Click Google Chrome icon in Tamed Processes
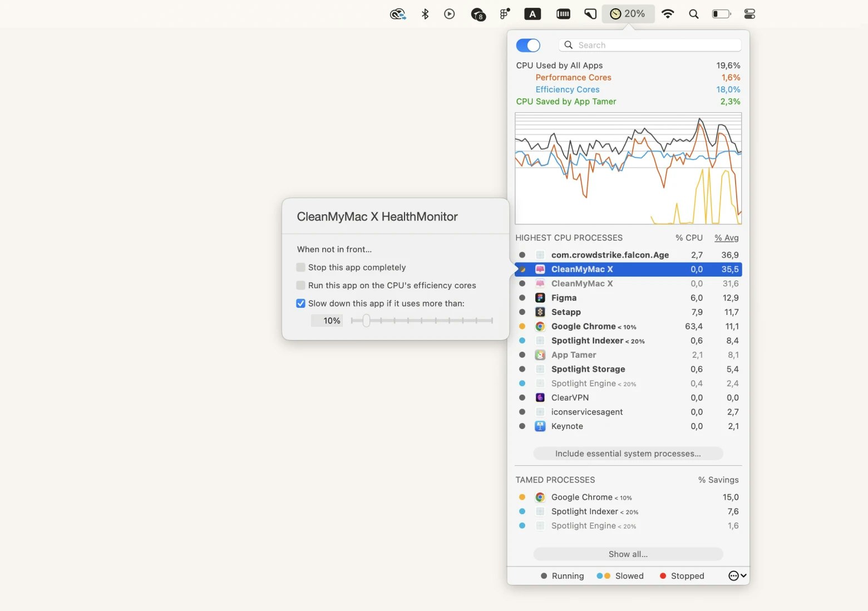 click(540, 497)
